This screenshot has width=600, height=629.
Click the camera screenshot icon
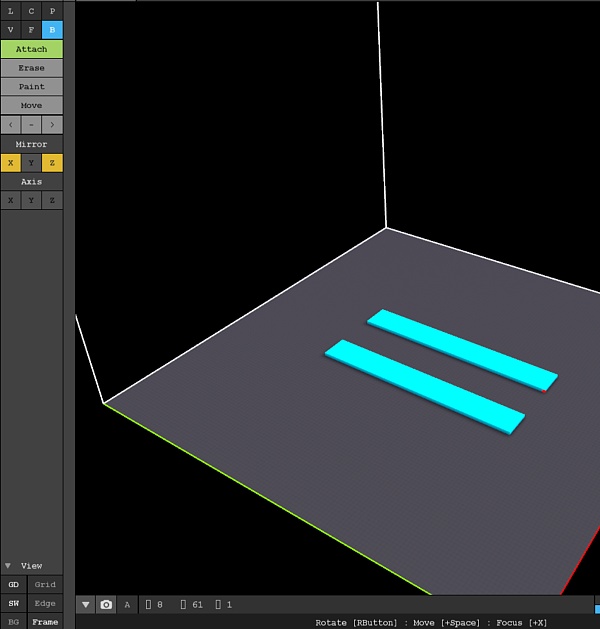tap(106, 604)
